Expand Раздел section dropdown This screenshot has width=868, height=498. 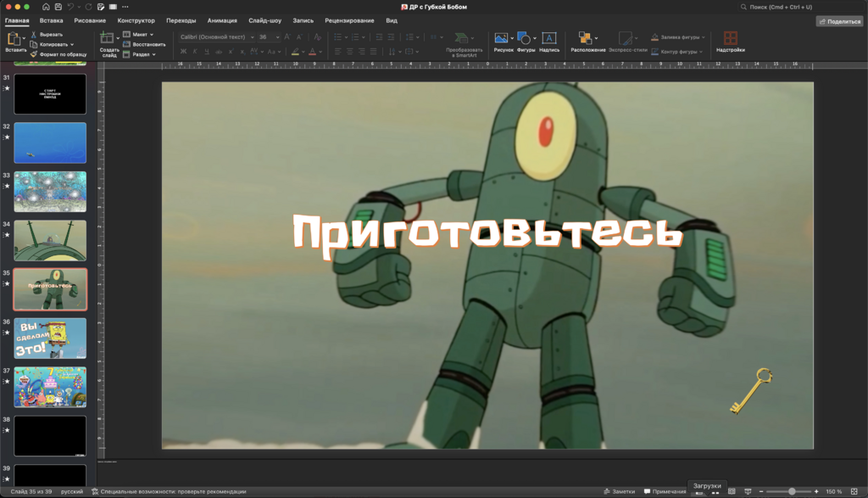(154, 54)
